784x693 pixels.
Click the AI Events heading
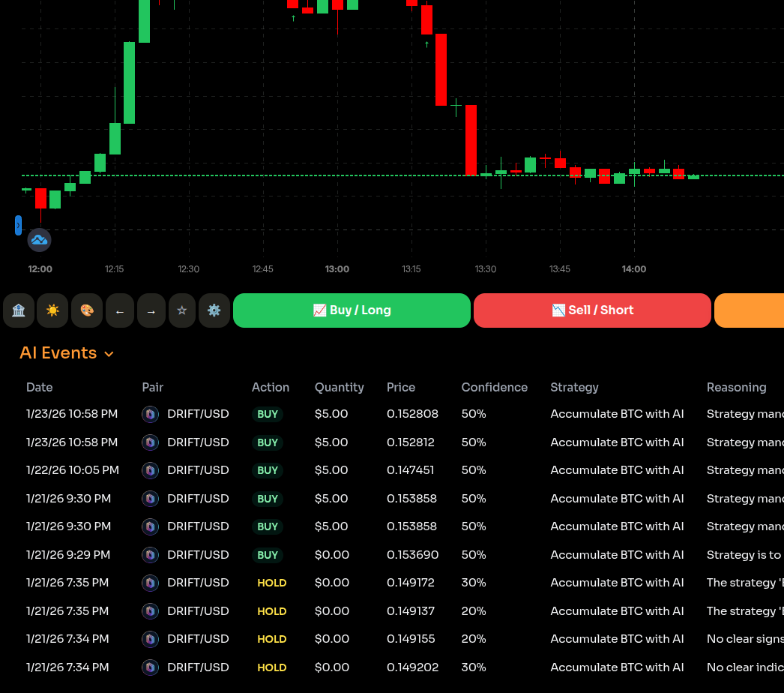click(58, 353)
